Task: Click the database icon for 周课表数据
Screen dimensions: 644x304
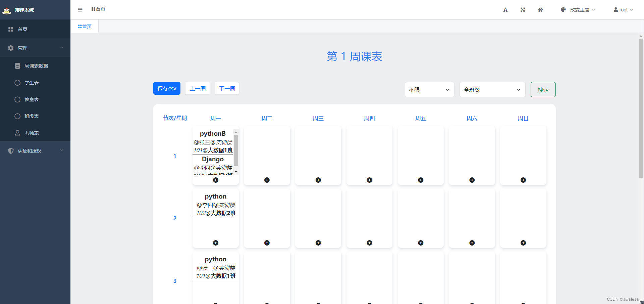Action: (17, 66)
